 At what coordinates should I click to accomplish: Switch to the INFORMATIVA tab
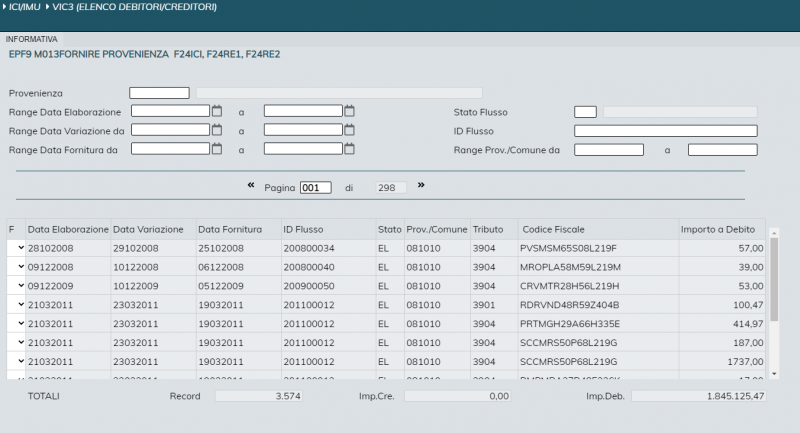click(32, 39)
